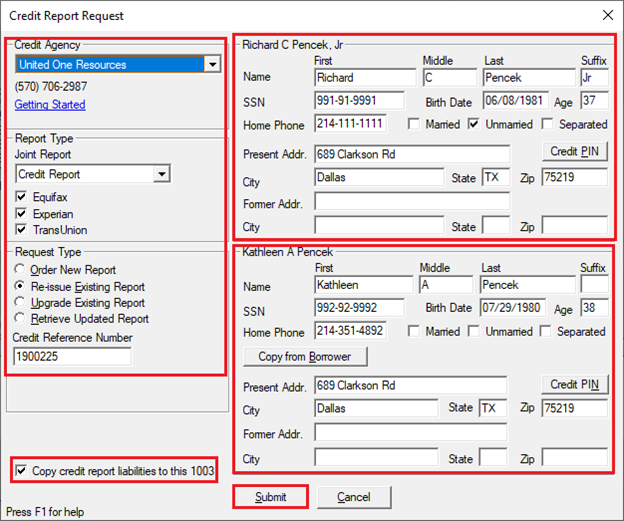Check Separated for Kathleen Pencek

pyautogui.click(x=545, y=331)
